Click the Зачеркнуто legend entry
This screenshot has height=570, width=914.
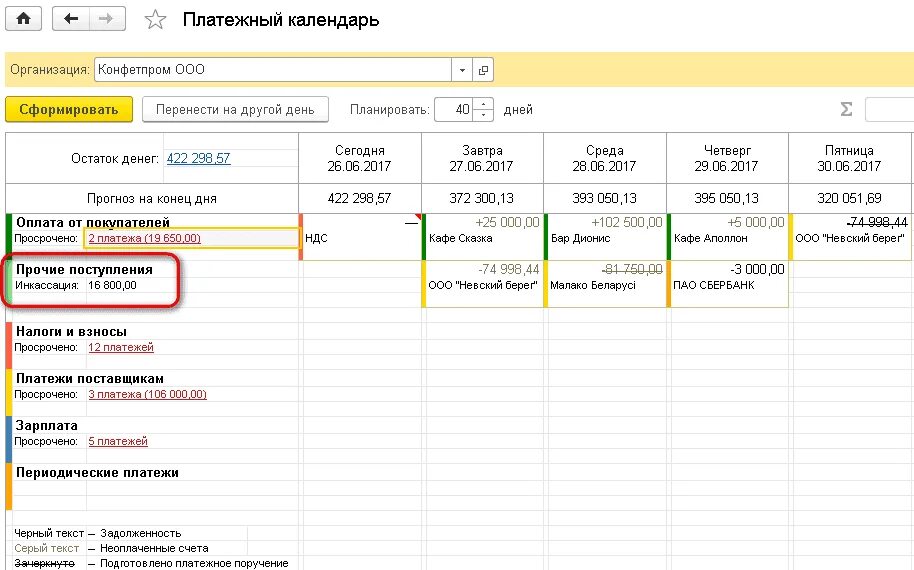click(44, 563)
